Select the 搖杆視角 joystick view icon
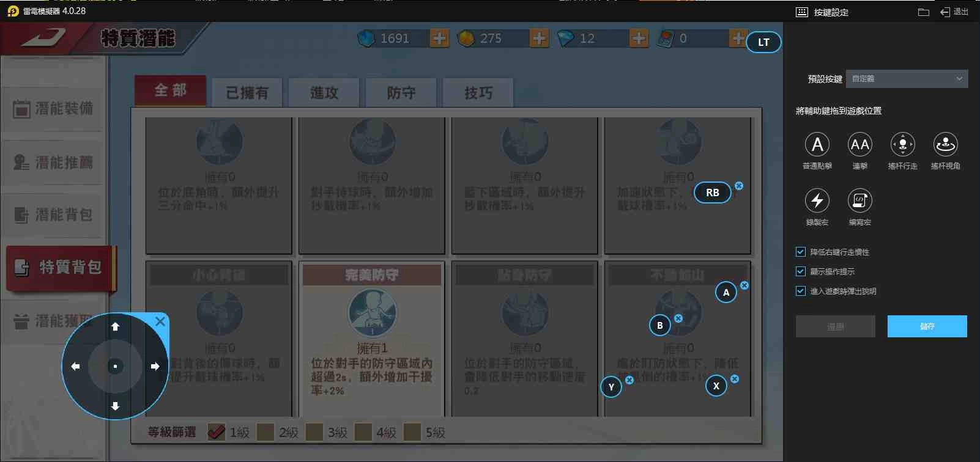This screenshot has height=462, width=980. click(x=945, y=145)
